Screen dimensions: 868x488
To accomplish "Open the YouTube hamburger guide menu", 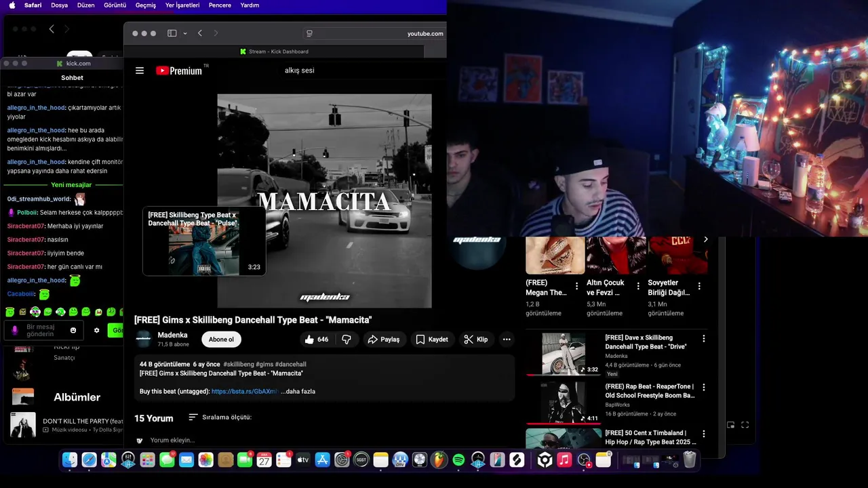I will tap(140, 70).
